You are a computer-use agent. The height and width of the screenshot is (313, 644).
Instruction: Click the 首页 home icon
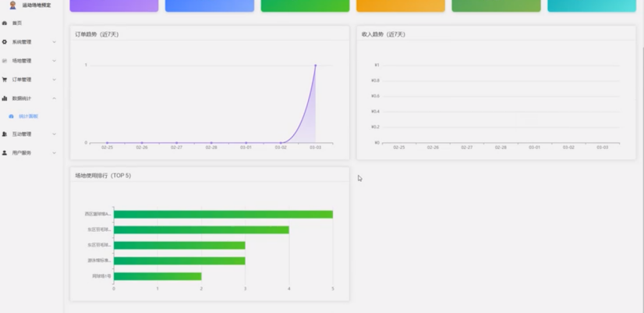pos(5,23)
